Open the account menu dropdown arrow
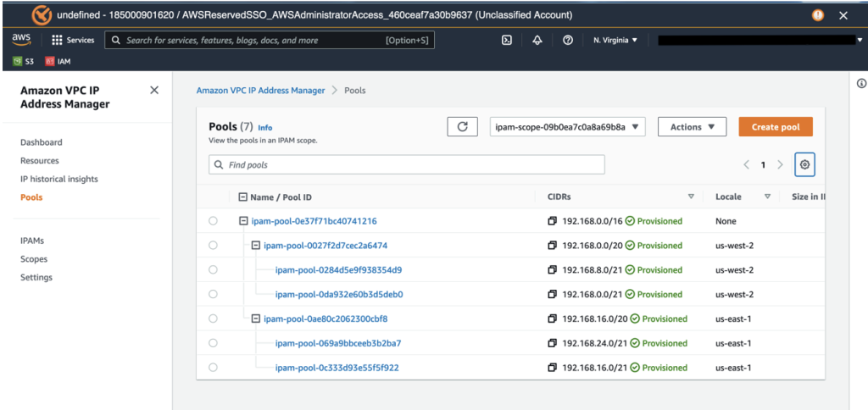Image resolution: width=868 pixels, height=410 pixels. point(860,41)
